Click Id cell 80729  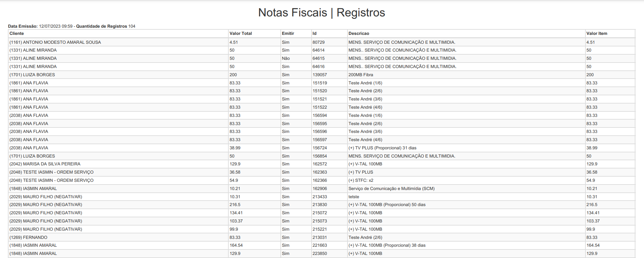(x=318, y=42)
